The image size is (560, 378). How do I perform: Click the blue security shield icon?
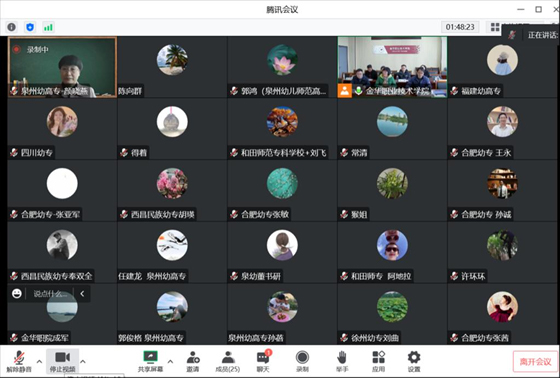30,27
